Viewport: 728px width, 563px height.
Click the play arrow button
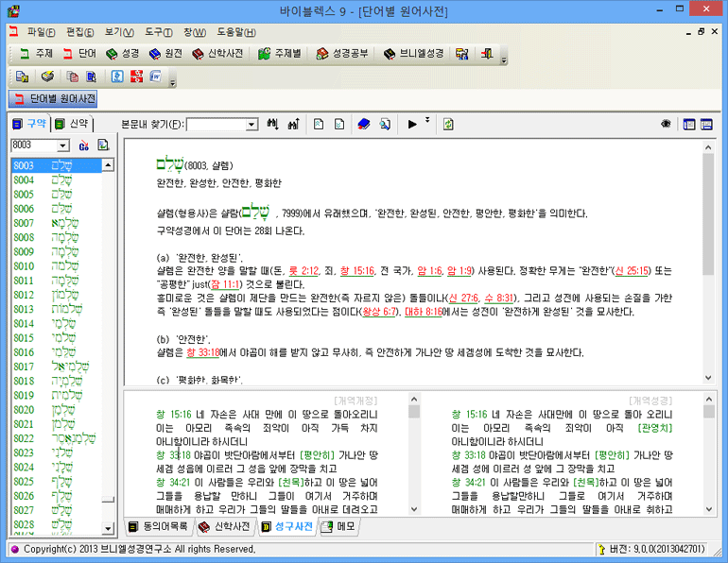[x=412, y=125]
